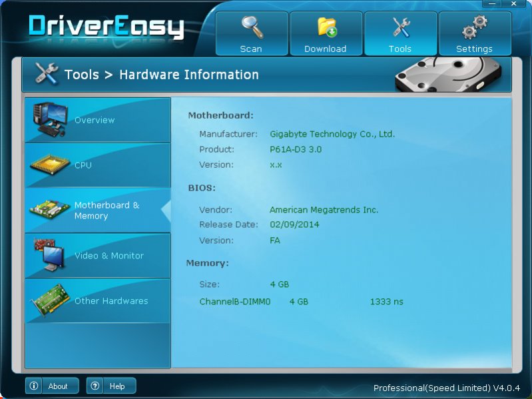Click the Video & Monitor screen icon
532x399 pixels.
(49, 255)
